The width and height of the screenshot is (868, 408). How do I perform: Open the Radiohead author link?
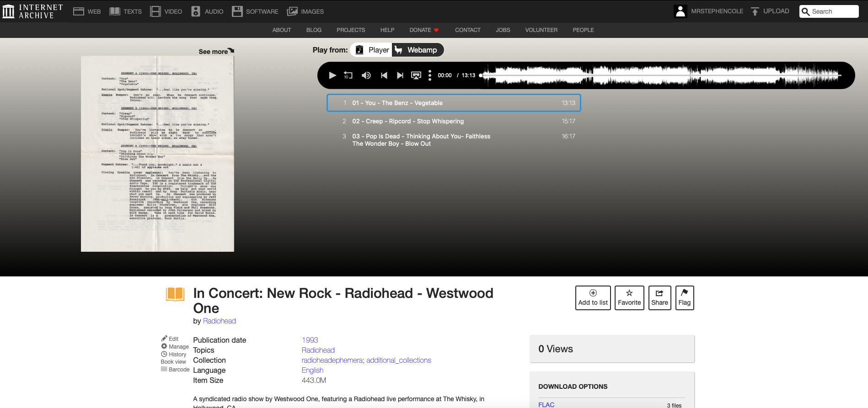pos(220,321)
